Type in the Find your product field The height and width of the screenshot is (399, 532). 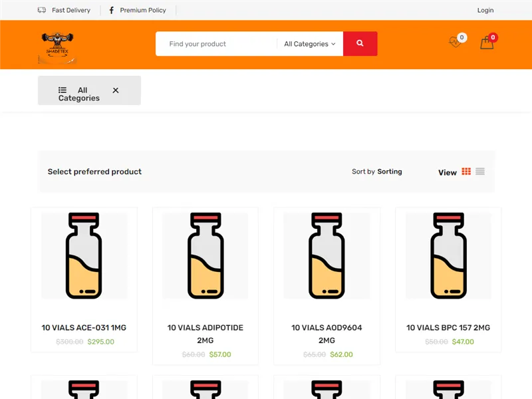tap(216, 44)
